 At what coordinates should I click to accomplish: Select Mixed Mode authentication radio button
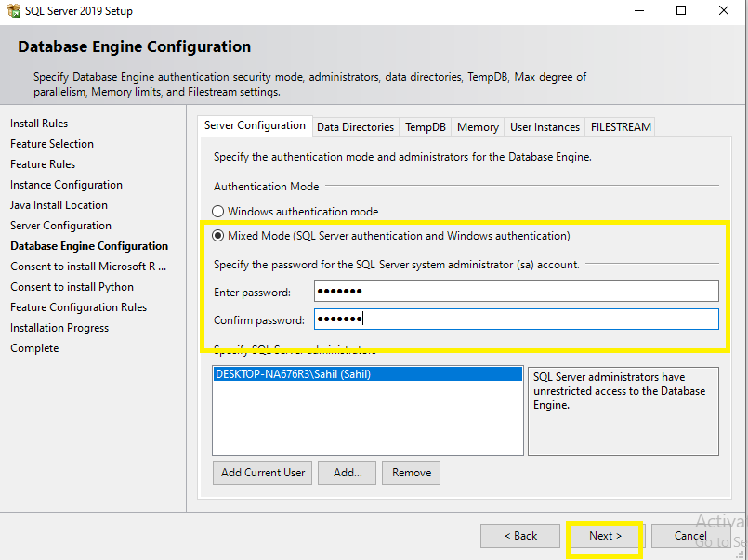(x=218, y=236)
